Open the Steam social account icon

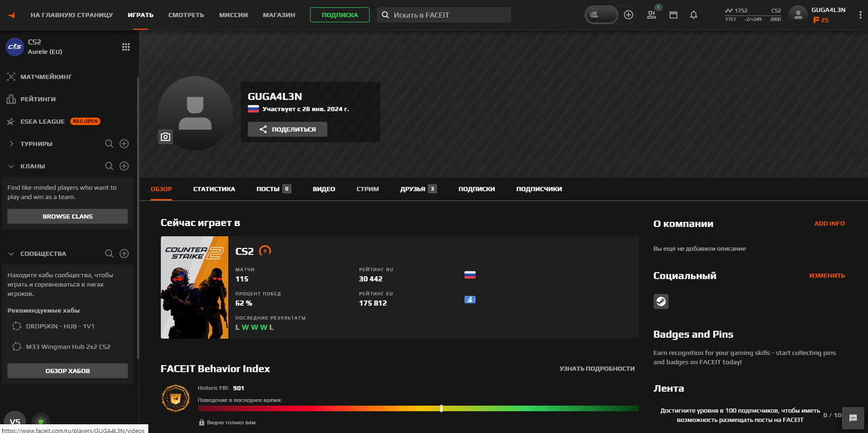(661, 301)
